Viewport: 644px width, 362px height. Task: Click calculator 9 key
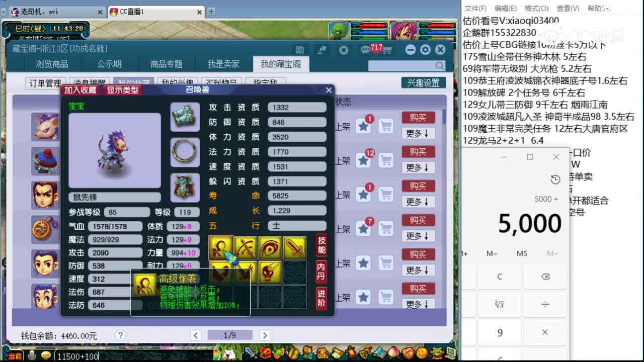(x=500, y=332)
